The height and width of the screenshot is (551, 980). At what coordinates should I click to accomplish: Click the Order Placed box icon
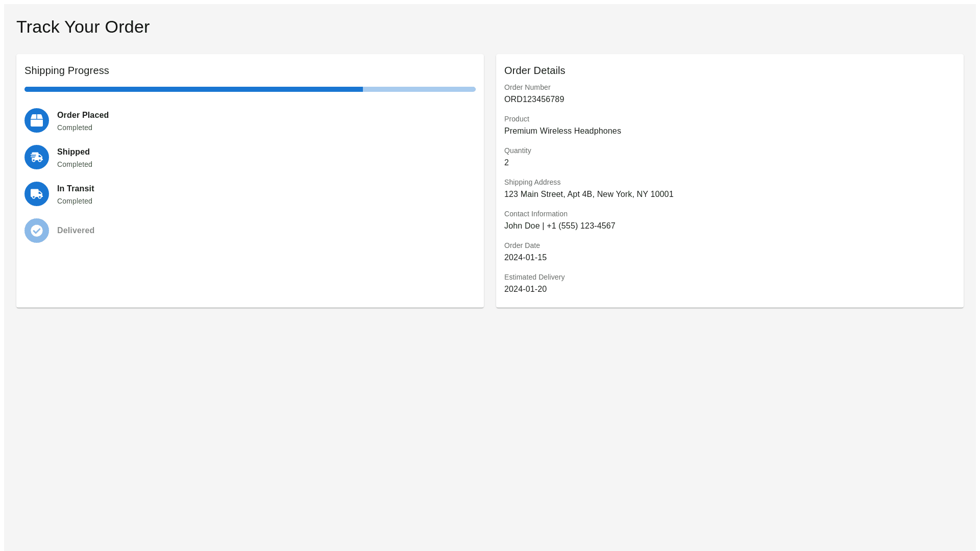[37, 120]
